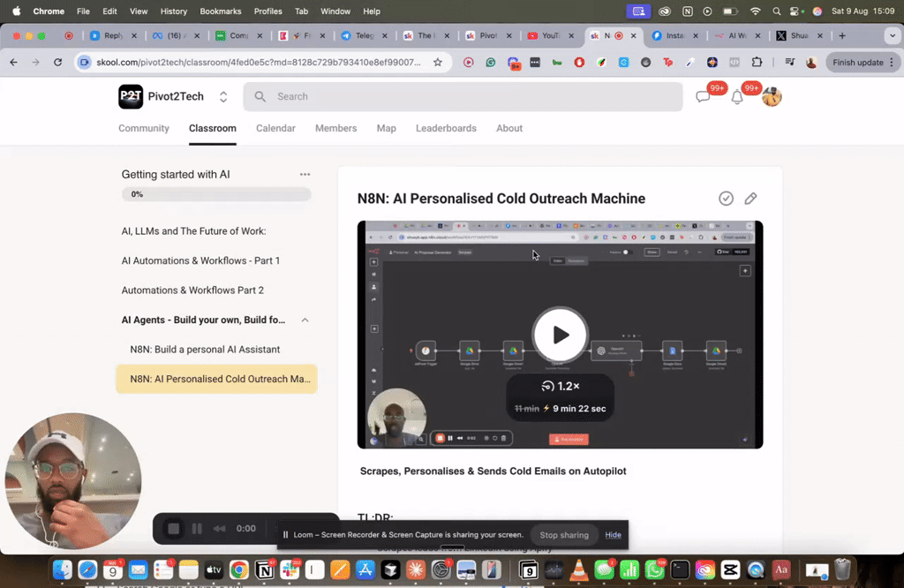
Task: Go back with Chrome back arrow
Action: (x=14, y=63)
